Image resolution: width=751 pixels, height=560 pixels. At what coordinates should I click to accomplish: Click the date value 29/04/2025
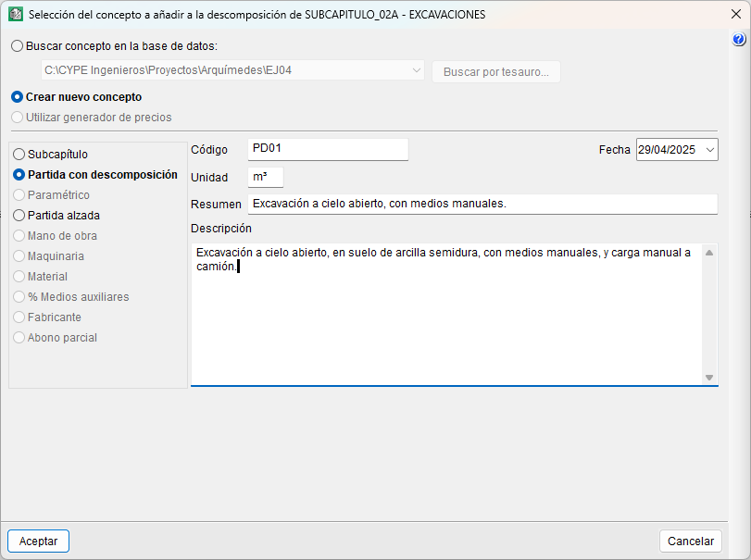pos(669,150)
